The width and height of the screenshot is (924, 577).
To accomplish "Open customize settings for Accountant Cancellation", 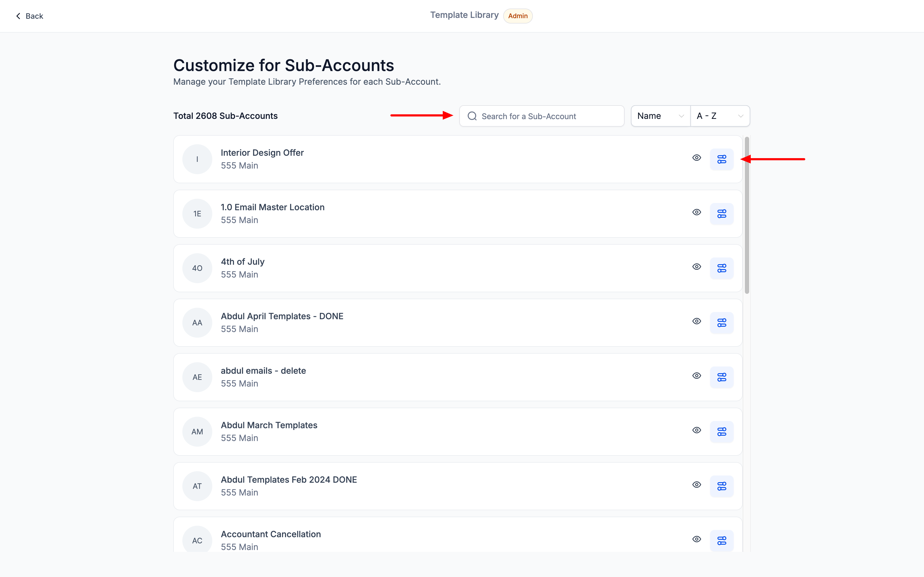I will (721, 540).
